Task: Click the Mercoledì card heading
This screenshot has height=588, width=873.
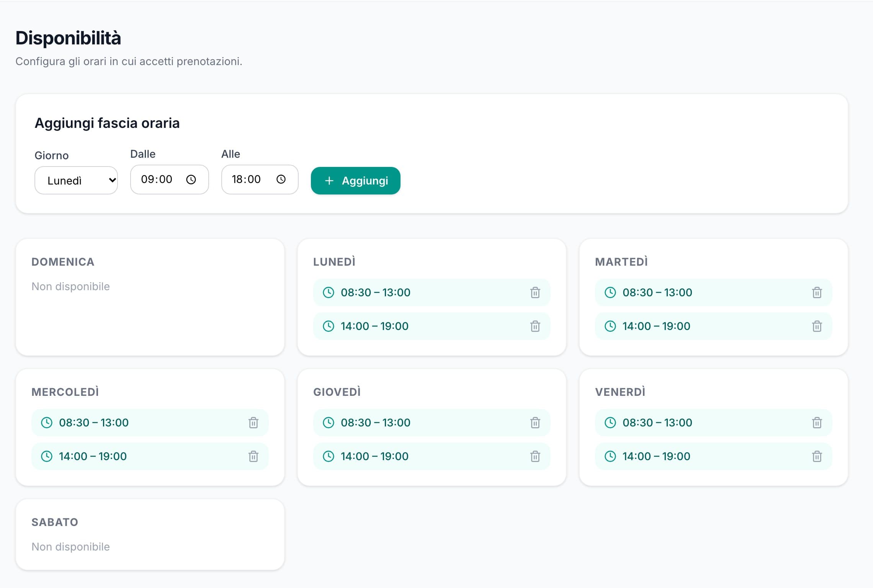Action: [x=65, y=392]
